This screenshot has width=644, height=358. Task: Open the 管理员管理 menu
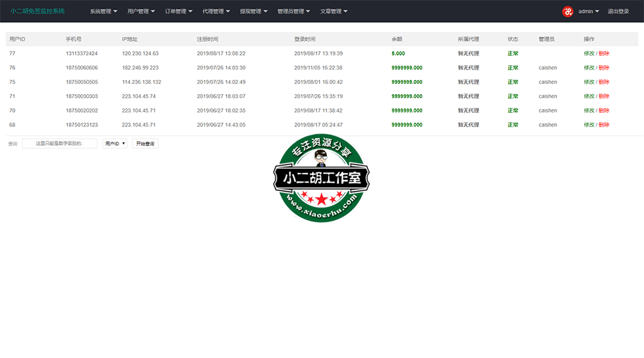pyautogui.click(x=293, y=12)
